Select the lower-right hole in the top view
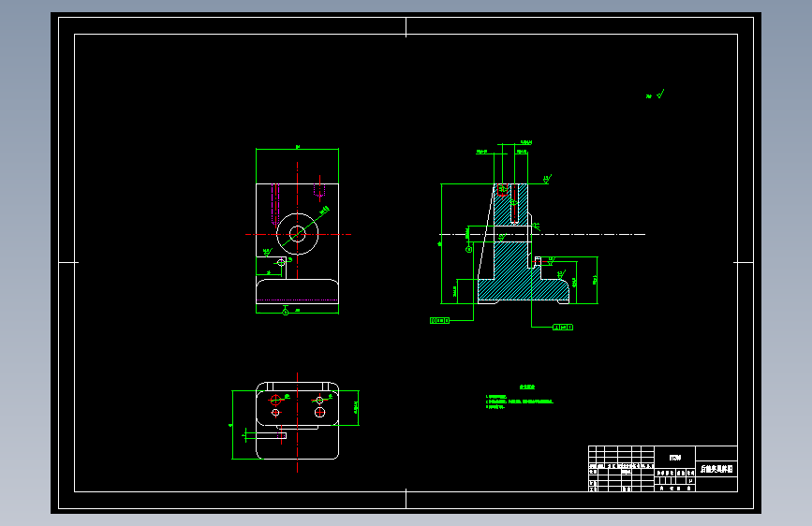The width and height of the screenshot is (812, 526). coord(319,412)
